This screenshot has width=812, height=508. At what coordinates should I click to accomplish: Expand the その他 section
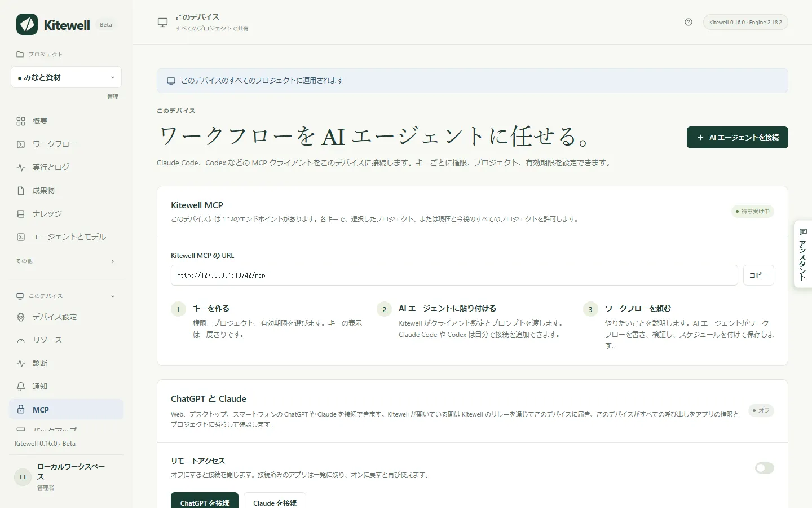(66, 261)
